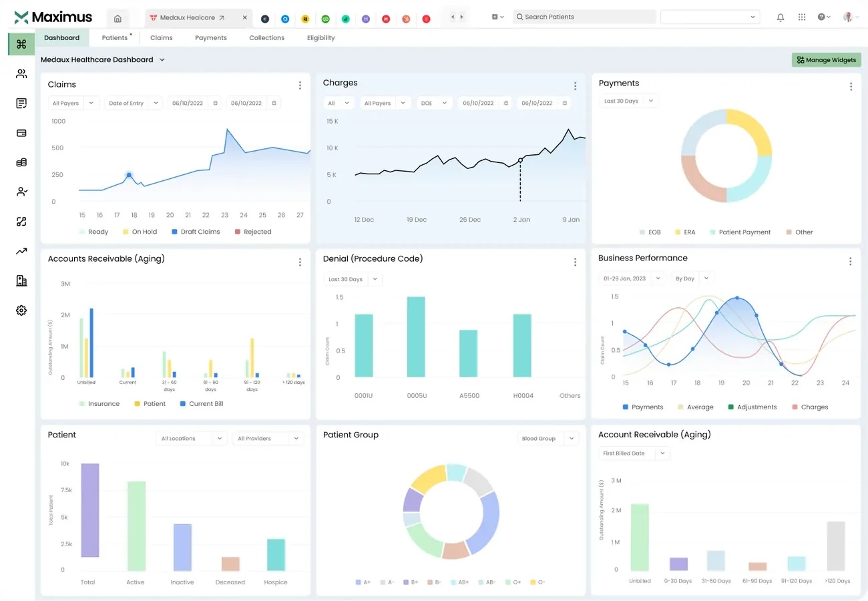This screenshot has height=601, width=868.
Task: Open the claims checklist sidebar icon
Action: pos(21,104)
